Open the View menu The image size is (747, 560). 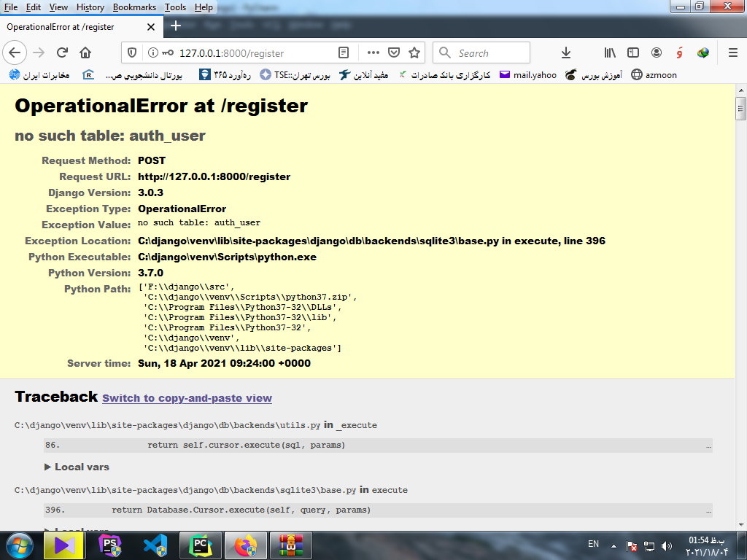pos(58,7)
